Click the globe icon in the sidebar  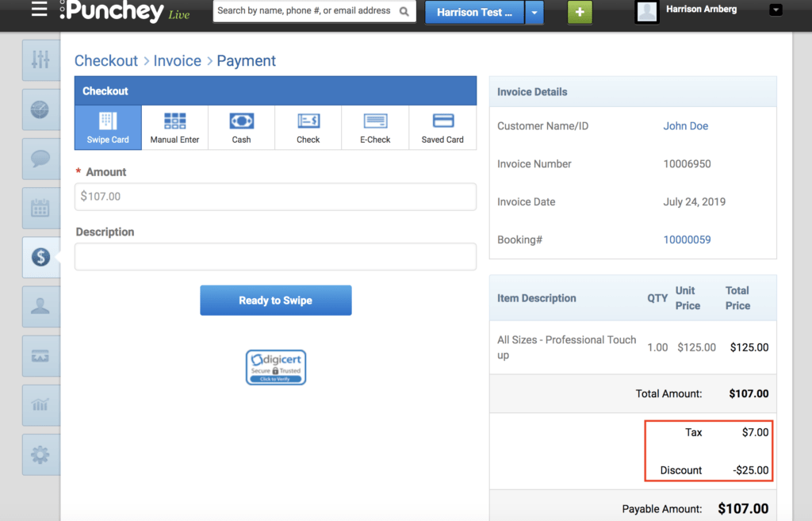tap(40, 109)
